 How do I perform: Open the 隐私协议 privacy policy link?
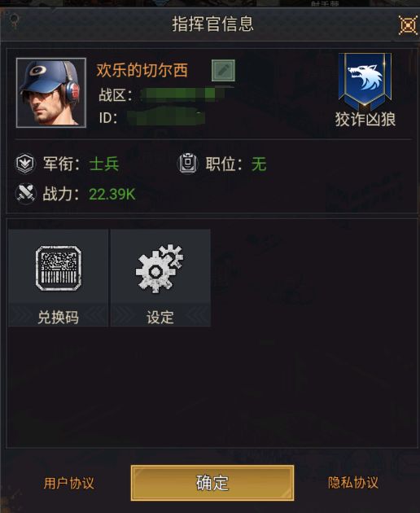coord(353,483)
